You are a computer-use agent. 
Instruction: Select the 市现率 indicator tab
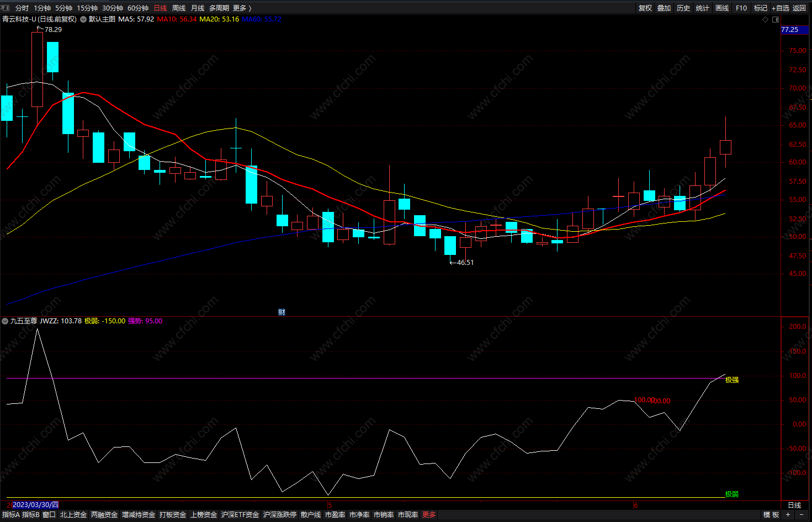click(x=408, y=515)
